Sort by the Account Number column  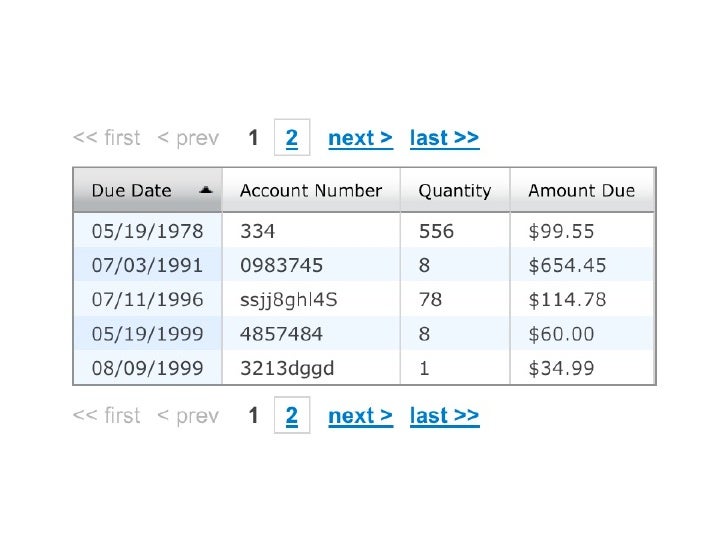pos(311,191)
